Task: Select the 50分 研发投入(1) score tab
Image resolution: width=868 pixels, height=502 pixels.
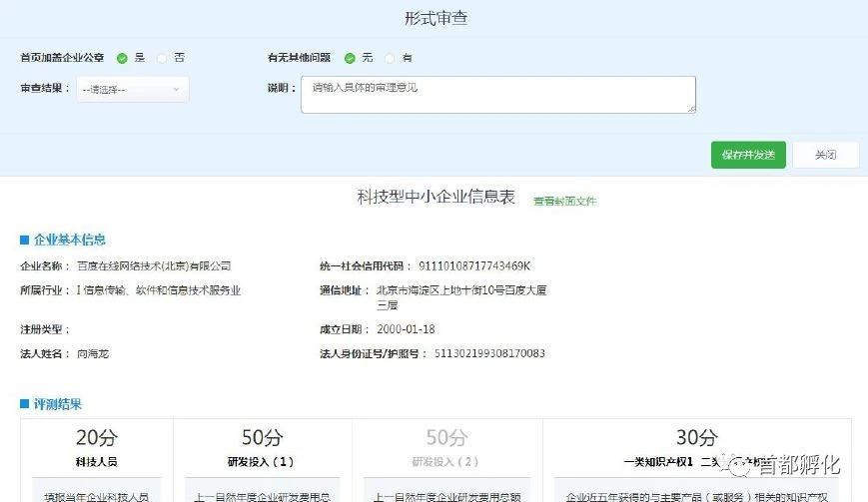Action: pos(262,448)
